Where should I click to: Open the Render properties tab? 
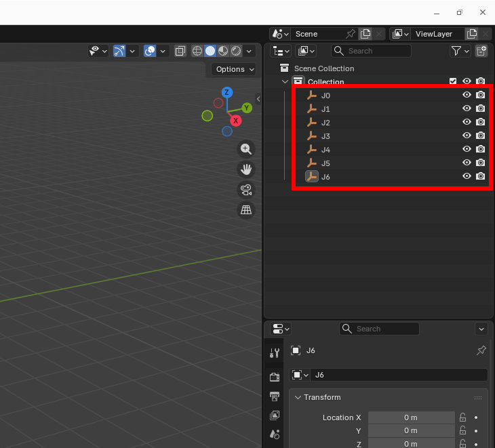point(275,377)
